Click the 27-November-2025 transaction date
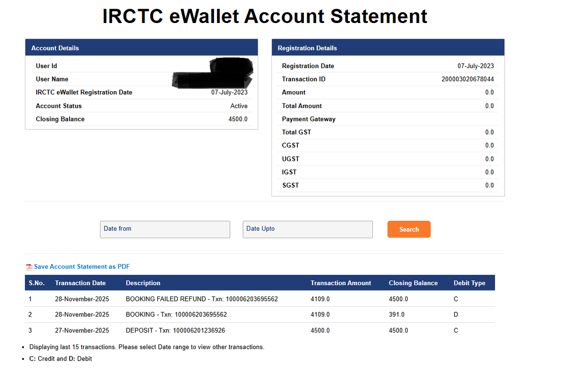 pyautogui.click(x=82, y=331)
